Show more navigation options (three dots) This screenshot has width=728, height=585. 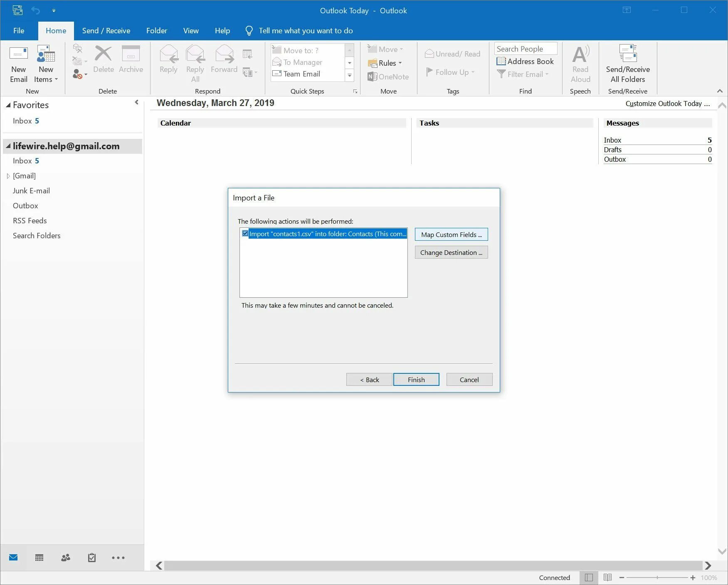[x=118, y=558]
